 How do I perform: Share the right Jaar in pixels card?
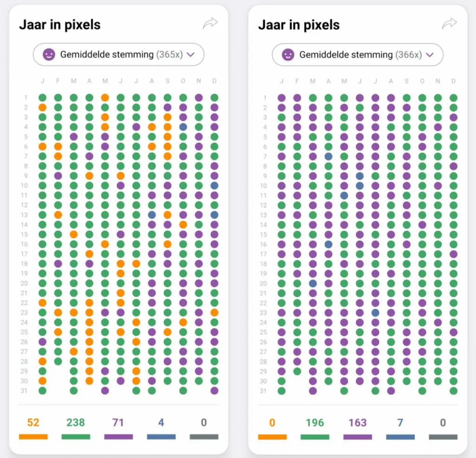pyautogui.click(x=450, y=23)
